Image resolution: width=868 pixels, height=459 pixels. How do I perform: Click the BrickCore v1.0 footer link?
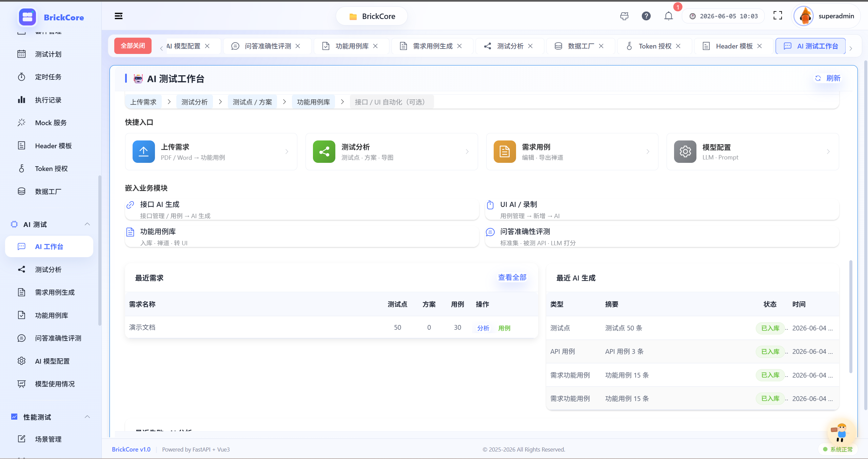(131, 449)
